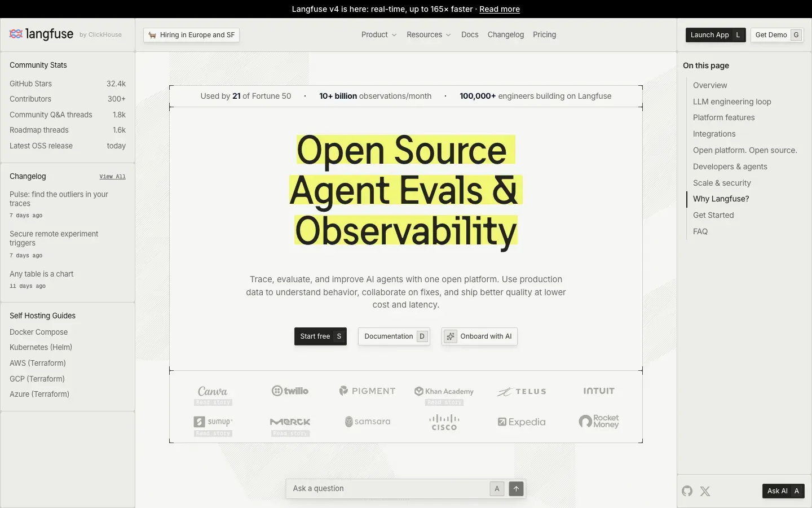Jump to Integrations section

tap(714, 134)
